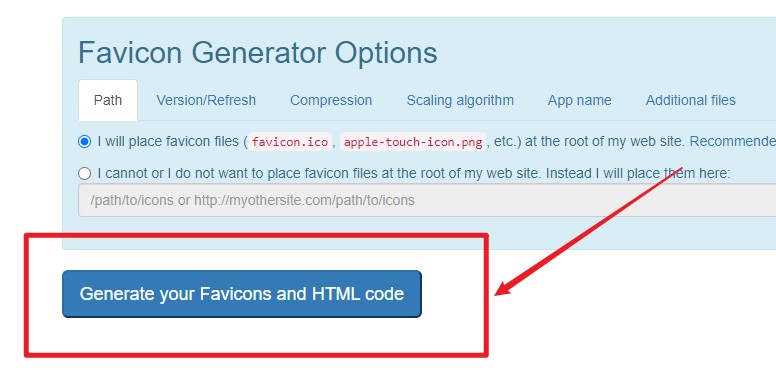
Task: Click the "at the root of my web site" text in the first option
Action: click(x=605, y=142)
